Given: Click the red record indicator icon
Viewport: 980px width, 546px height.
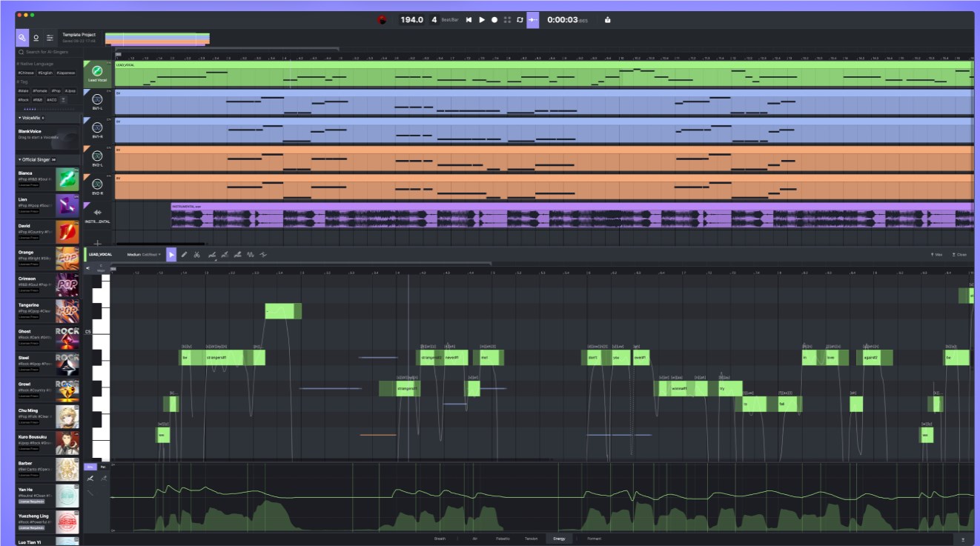Looking at the screenshot, I should click(x=382, y=20).
